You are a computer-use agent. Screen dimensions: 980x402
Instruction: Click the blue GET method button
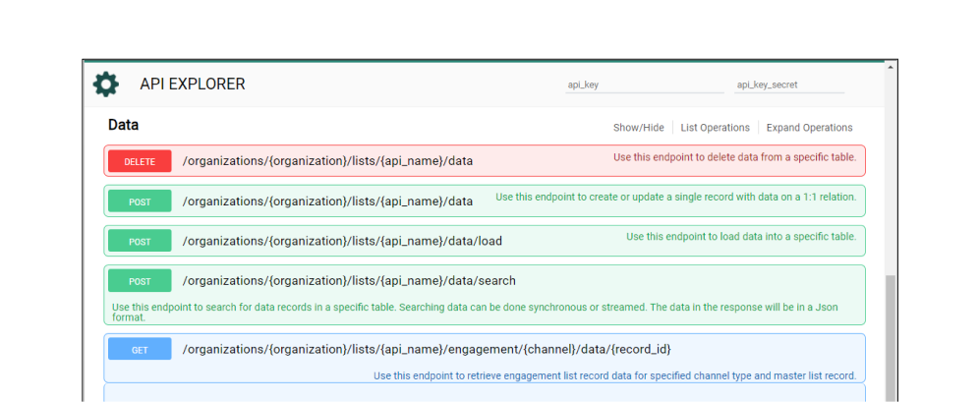pyautogui.click(x=140, y=350)
